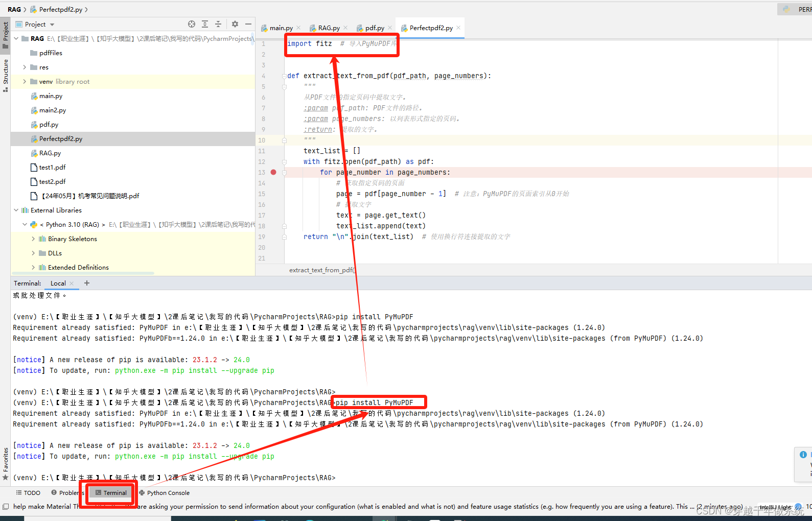Expand the DLLs node

tap(33, 253)
